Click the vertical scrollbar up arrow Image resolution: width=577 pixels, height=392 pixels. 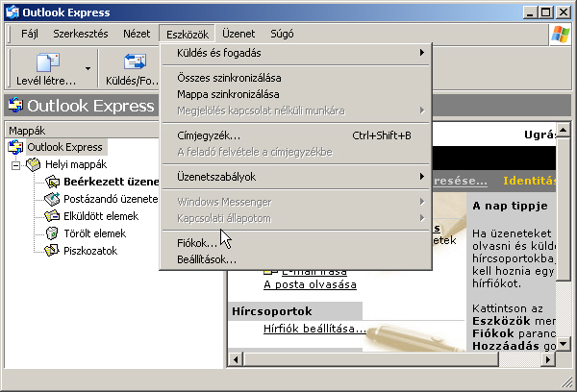tap(563, 130)
